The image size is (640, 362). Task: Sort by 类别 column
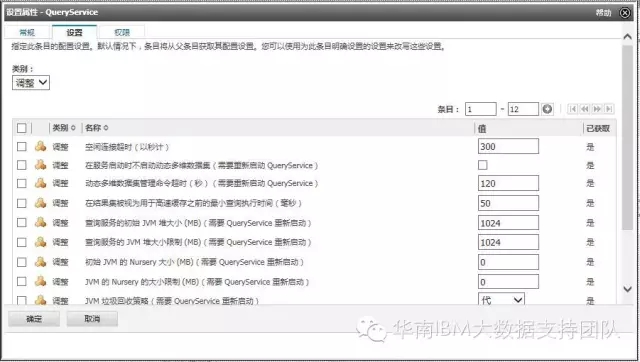[x=64, y=128]
